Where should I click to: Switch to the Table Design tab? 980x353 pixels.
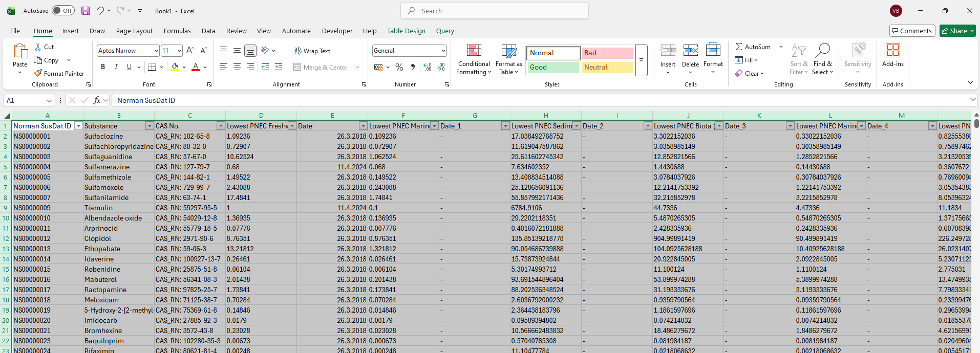click(406, 31)
